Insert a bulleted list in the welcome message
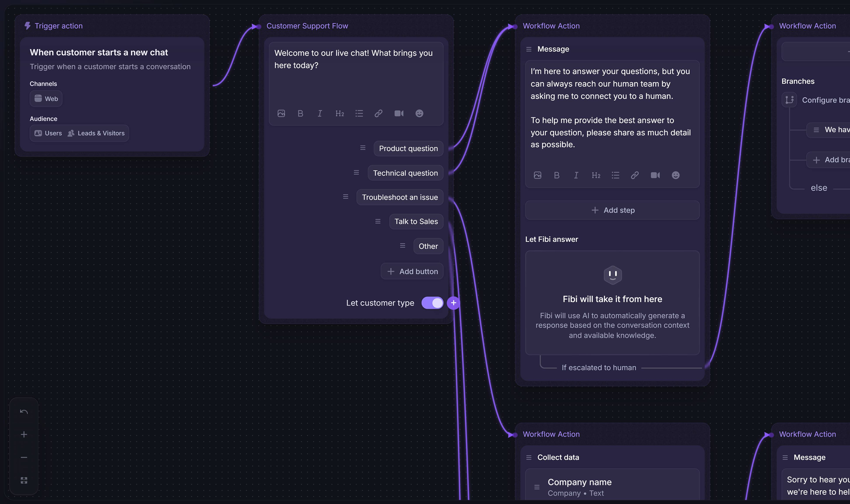Screen dimensions: 850x504 point(359,113)
